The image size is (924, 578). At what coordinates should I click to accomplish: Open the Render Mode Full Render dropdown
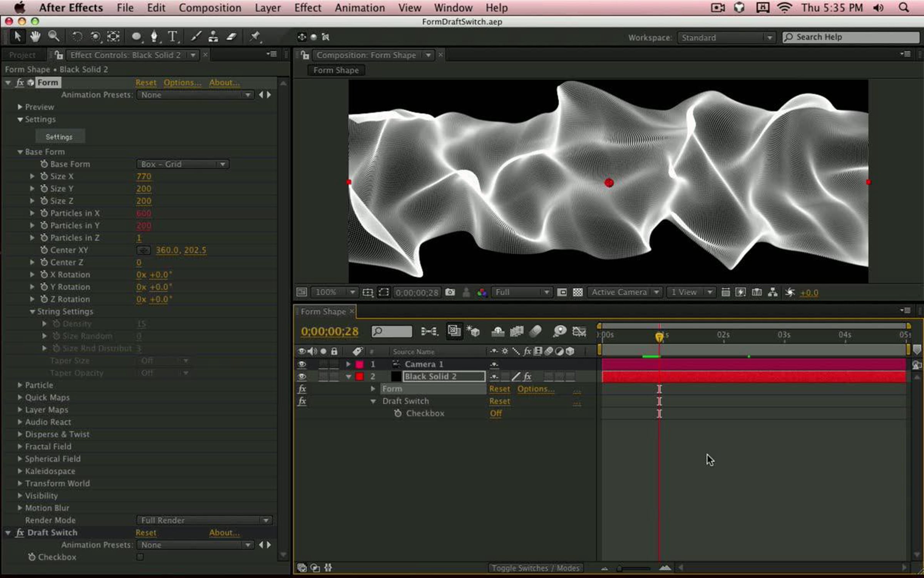pos(204,520)
